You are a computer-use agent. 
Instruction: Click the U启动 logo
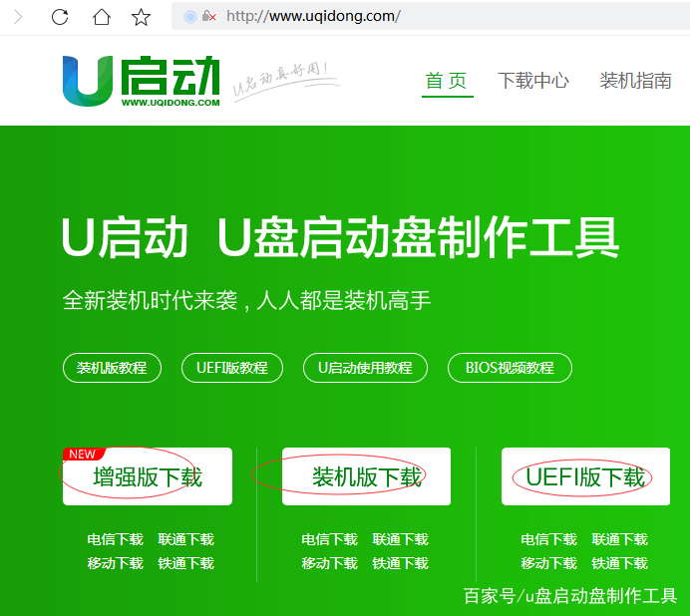coord(142,81)
